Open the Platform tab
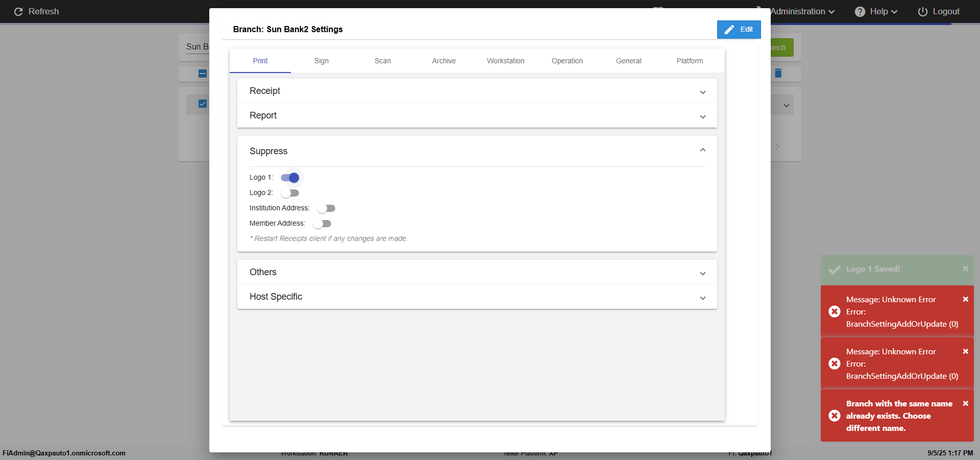Viewport: 980px width, 460px height. [x=690, y=61]
